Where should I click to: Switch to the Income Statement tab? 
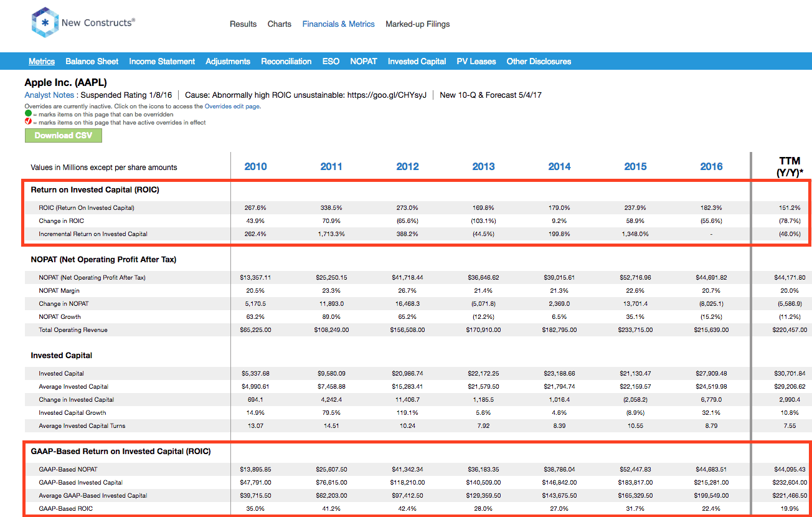pos(162,61)
